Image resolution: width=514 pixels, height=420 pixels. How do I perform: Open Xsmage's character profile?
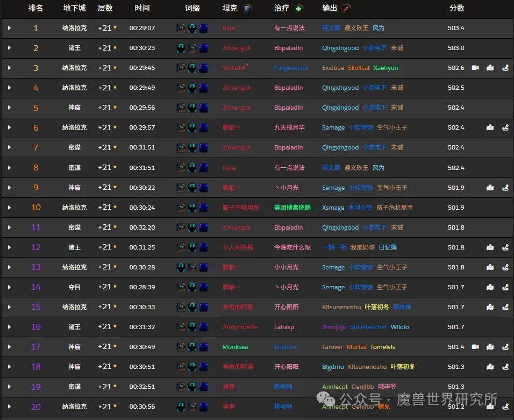tap(333, 208)
